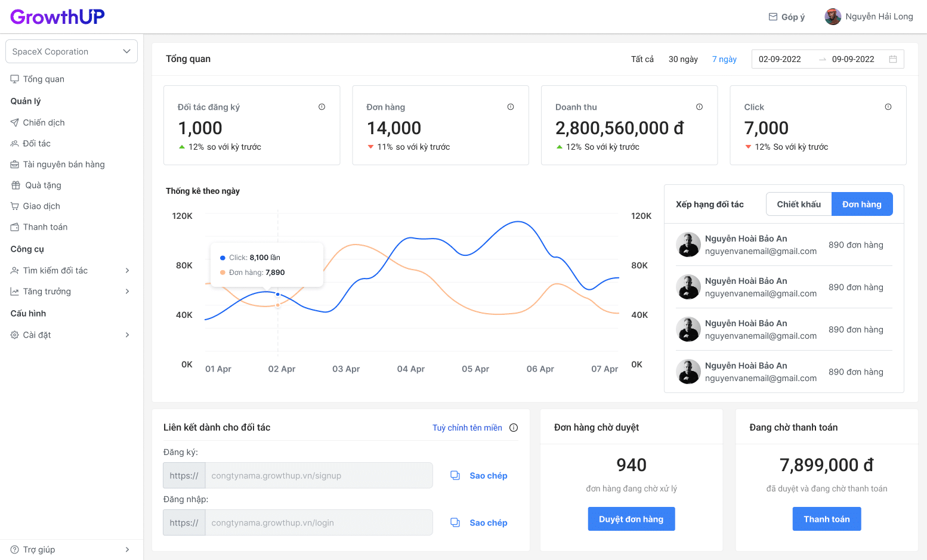Click the info icon on Đối tác đăng ký card
927x560 pixels.
(322, 107)
